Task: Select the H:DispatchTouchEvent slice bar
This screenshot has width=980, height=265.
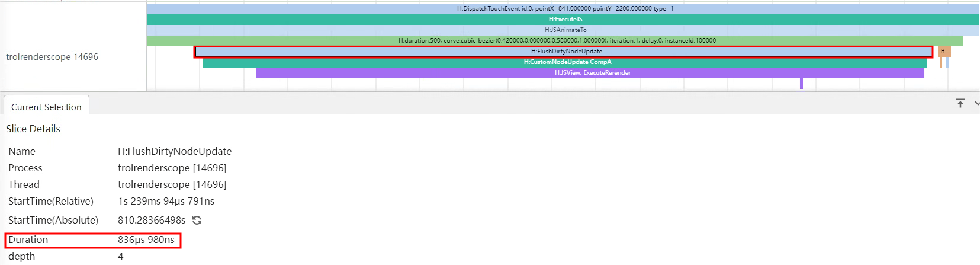Action: tap(564, 8)
